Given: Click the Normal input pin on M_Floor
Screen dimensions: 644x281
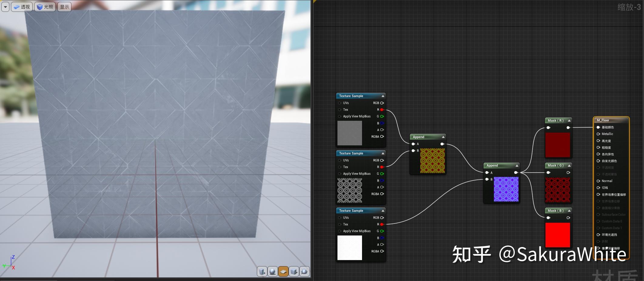Looking at the screenshot, I should tap(598, 181).
